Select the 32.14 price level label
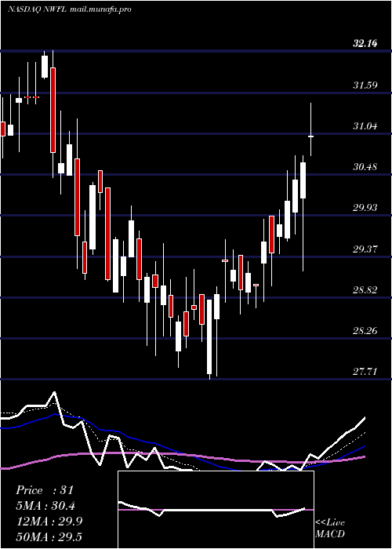The width and height of the screenshot is (392, 549). click(365, 43)
